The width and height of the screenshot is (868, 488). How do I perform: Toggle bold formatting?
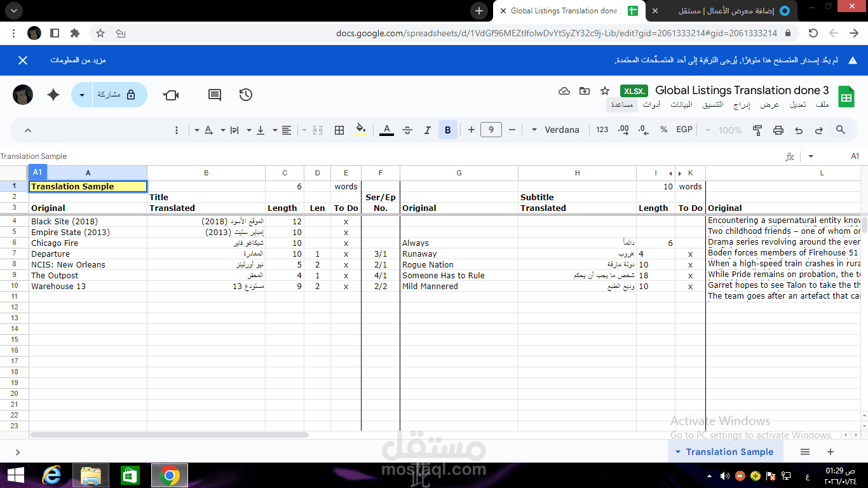click(448, 130)
